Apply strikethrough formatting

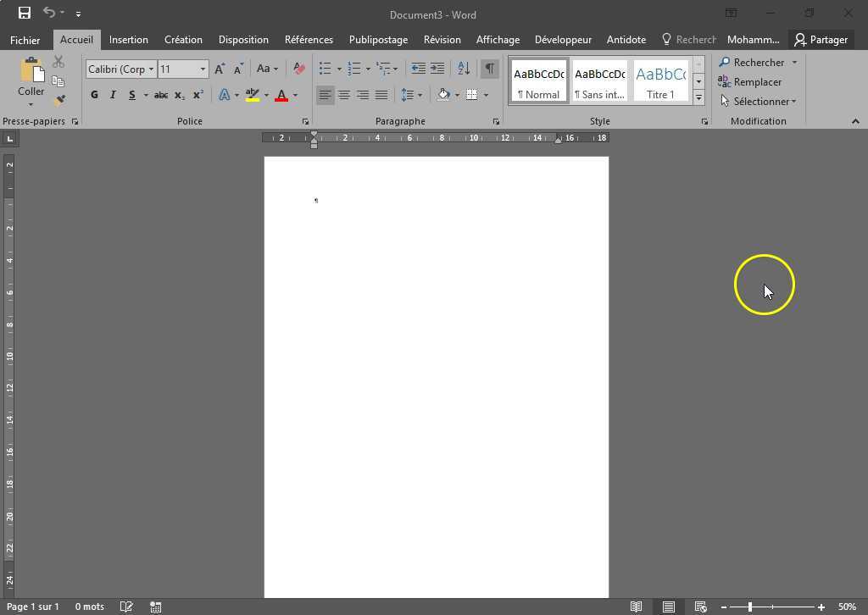[x=160, y=95]
